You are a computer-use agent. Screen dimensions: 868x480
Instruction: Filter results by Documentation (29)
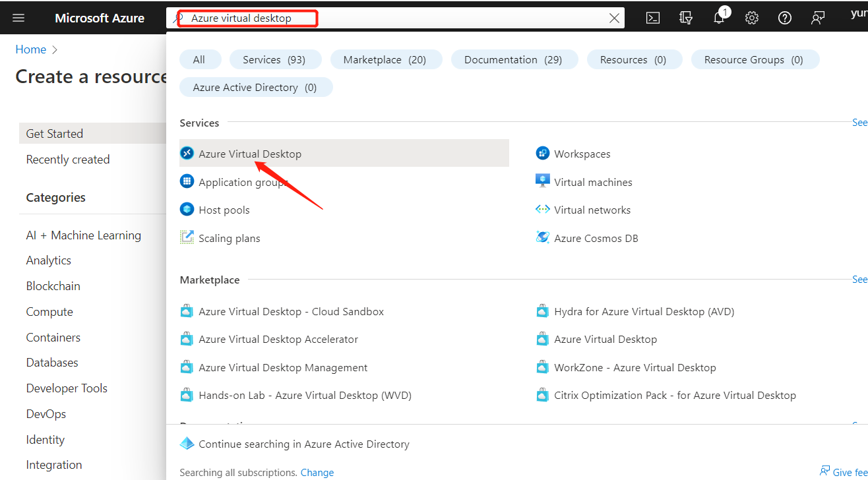(514, 59)
